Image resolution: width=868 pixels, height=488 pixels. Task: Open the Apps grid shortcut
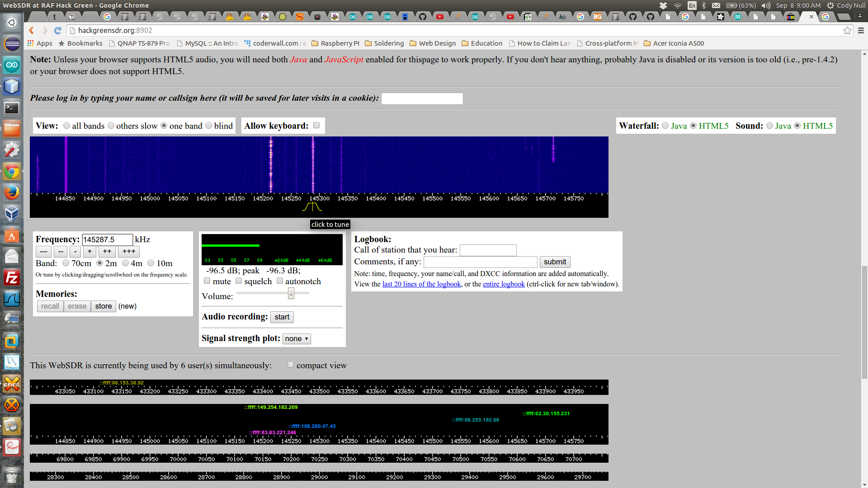point(40,43)
